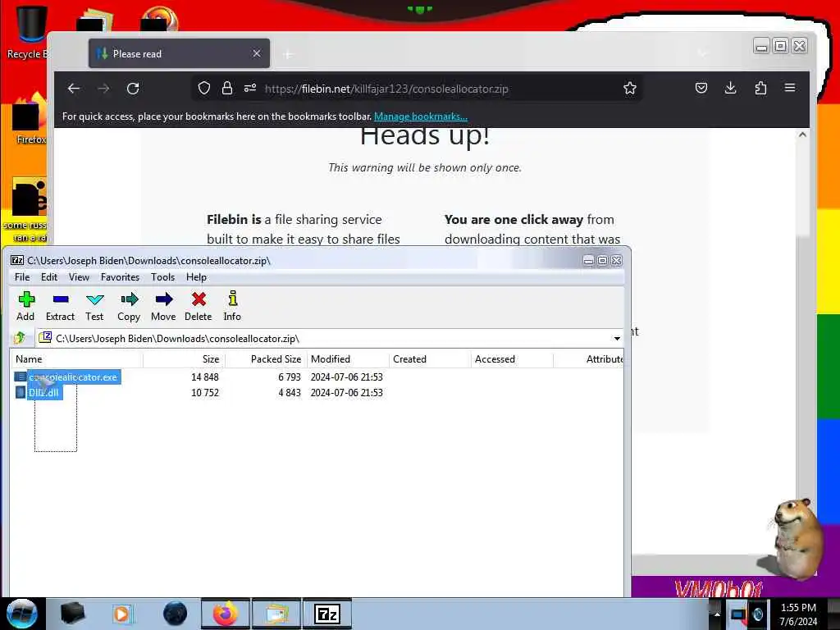Open the Windows Start menu

tap(21, 614)
